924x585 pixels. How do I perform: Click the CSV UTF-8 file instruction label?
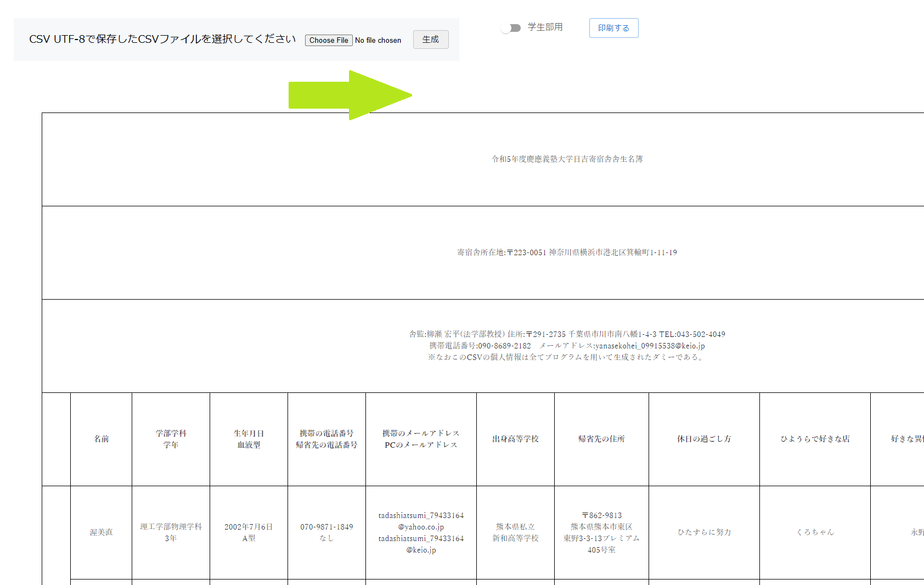coord(162,39)
